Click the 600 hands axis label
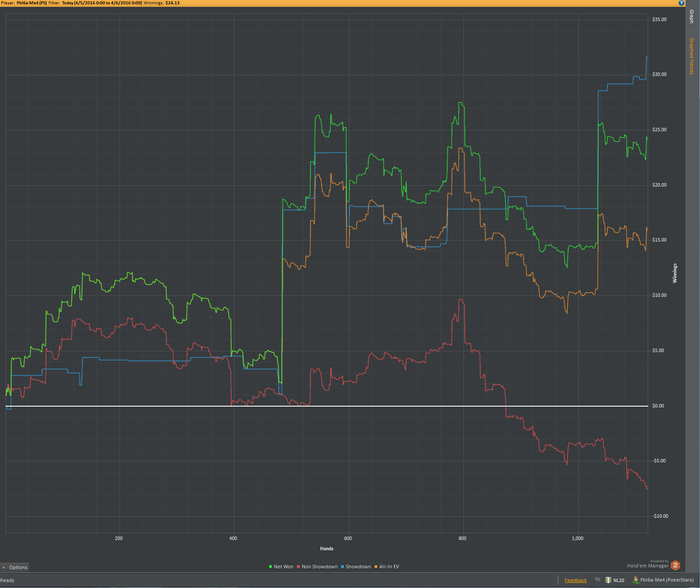Image resolution: width=700 pixels, height=588 pixels. [x=348, y=538]
